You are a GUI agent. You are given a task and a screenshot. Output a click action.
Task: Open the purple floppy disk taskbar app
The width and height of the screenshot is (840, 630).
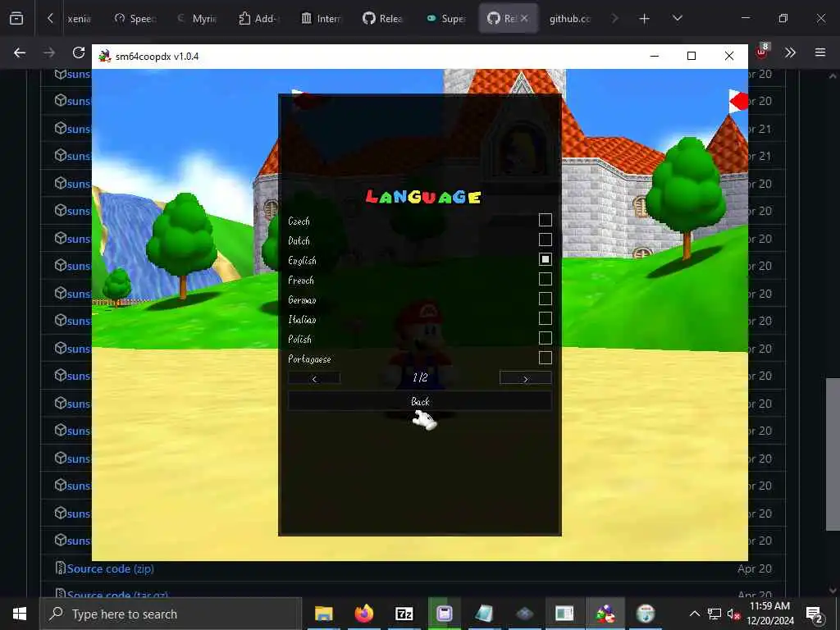(444, 614)
